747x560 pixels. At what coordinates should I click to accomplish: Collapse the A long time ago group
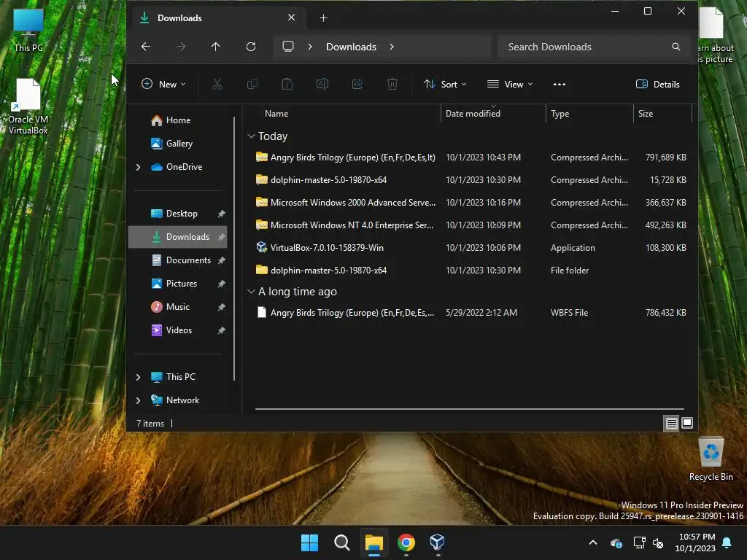click(x=252, y=292)
